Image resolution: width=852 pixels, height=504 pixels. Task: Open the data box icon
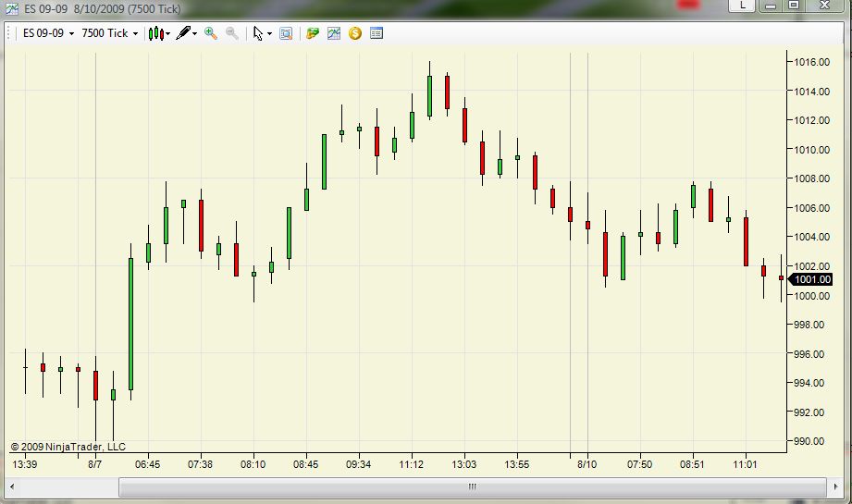point(286,33)
